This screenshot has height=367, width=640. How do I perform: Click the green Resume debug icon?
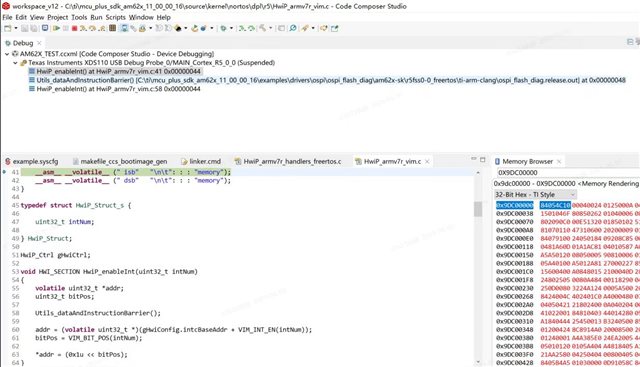pyautogui.click(x=56, y=28)
